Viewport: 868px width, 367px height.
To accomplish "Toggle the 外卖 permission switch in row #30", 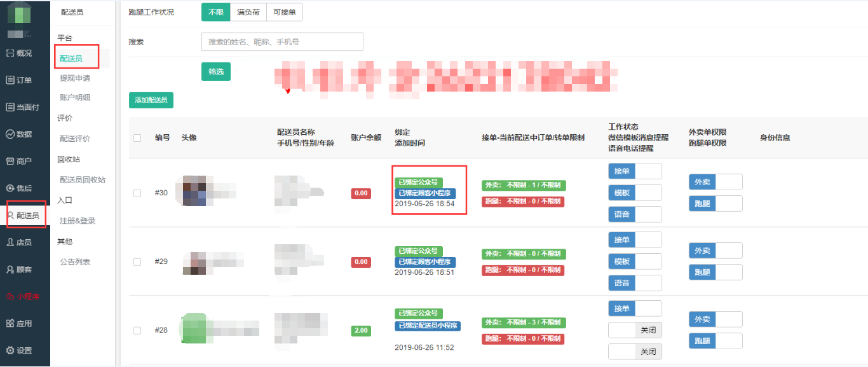I will point(715,182).
